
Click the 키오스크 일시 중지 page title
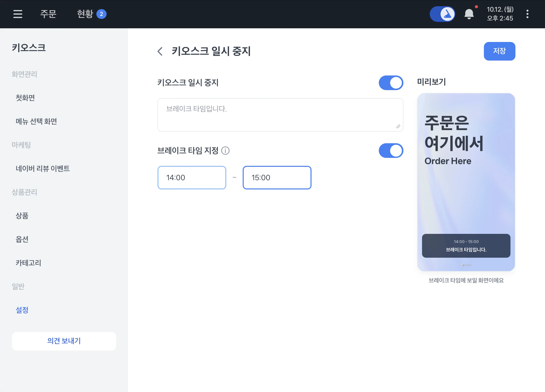pyautogui.click(x=211, y=51)
